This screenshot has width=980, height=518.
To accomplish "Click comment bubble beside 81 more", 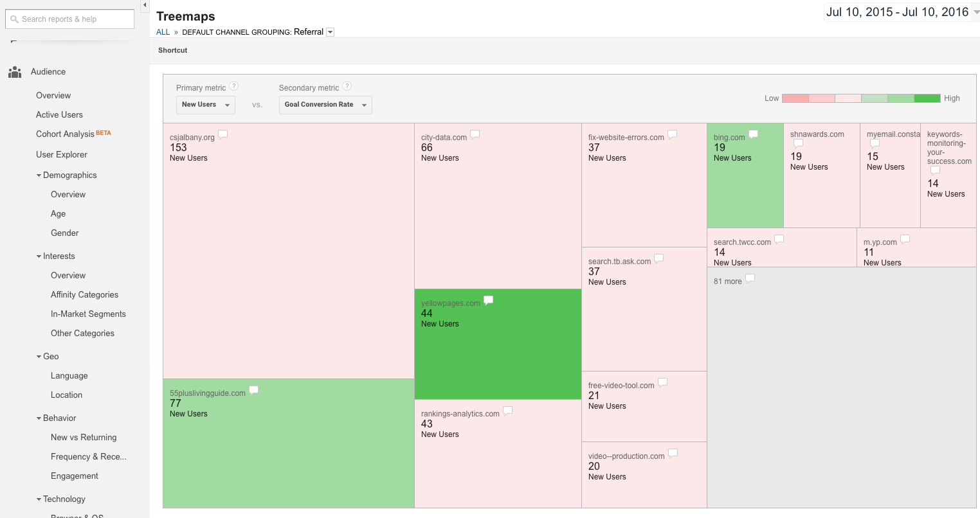I will [x=750, y=279].
